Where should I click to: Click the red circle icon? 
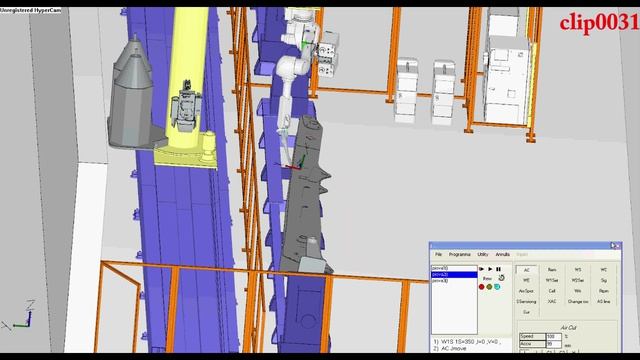tap(482, 287)
